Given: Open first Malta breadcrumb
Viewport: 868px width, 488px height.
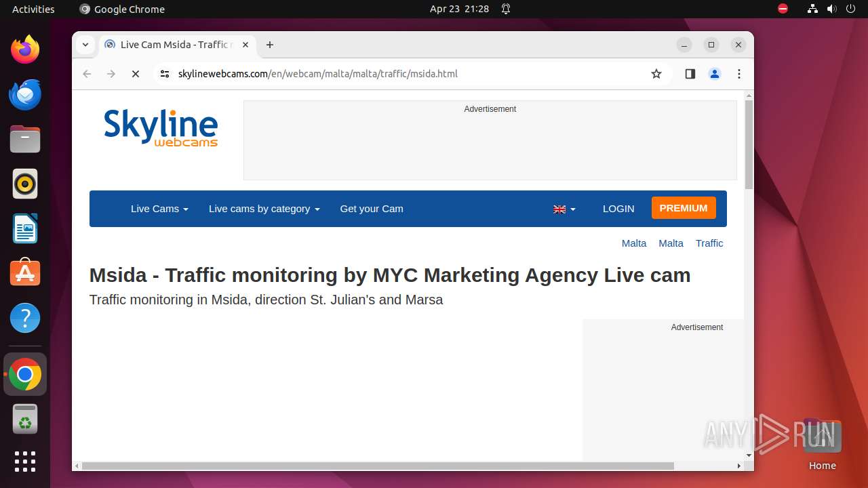Looking at the screenshot, I should (x=634, y=243).
